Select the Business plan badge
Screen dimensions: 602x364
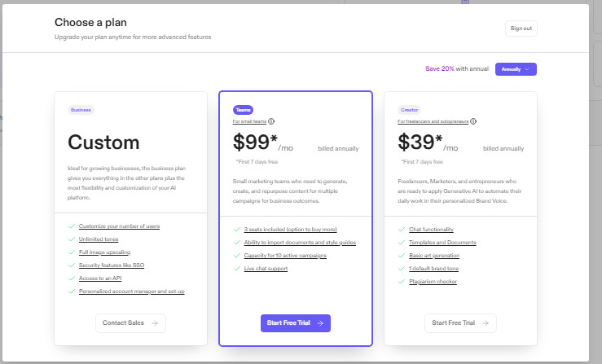pos(81,110)
